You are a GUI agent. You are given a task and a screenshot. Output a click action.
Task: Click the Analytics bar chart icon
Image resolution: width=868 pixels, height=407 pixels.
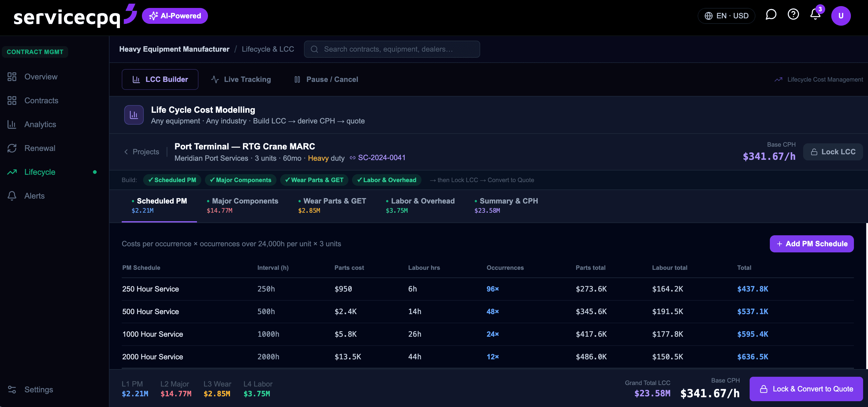[x=12, y=124]
